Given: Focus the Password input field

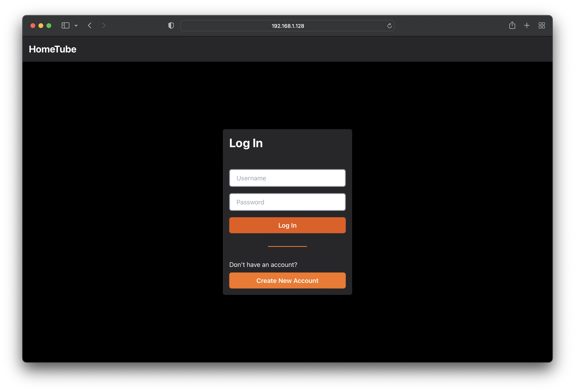Looking at the screenshot, I should point(287,202).
